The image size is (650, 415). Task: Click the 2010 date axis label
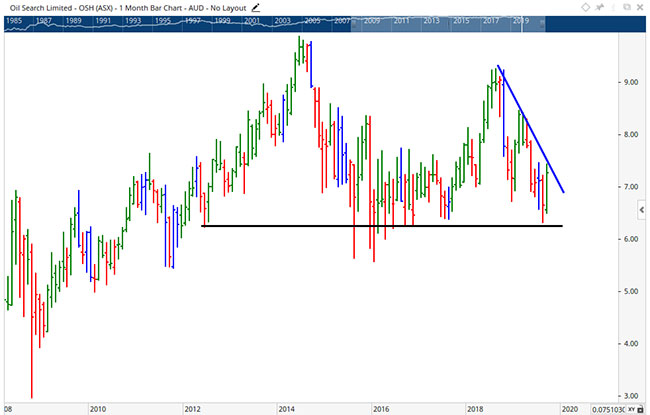pyautogui.click(x=98, y=409)
